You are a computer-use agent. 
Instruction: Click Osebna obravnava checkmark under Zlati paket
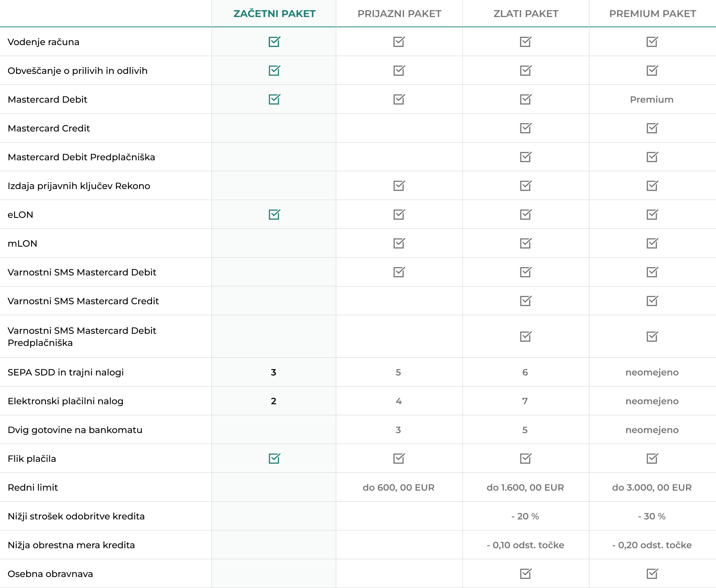pyautogui.click(x=525, y=574)
